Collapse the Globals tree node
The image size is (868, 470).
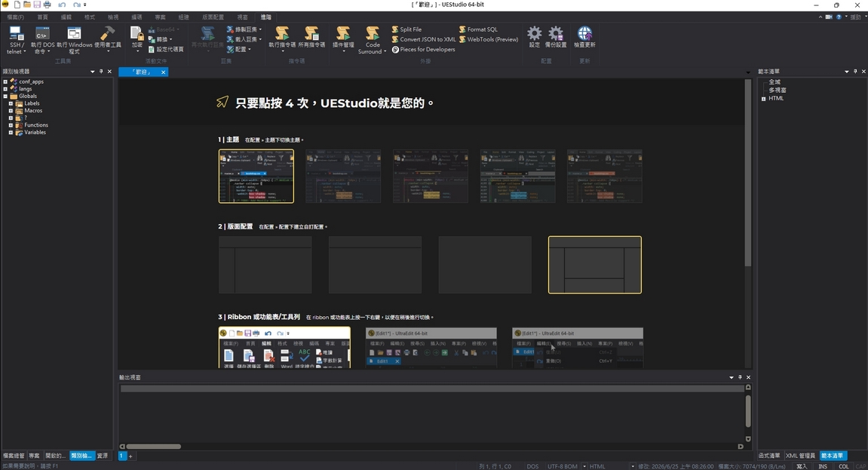5,96
